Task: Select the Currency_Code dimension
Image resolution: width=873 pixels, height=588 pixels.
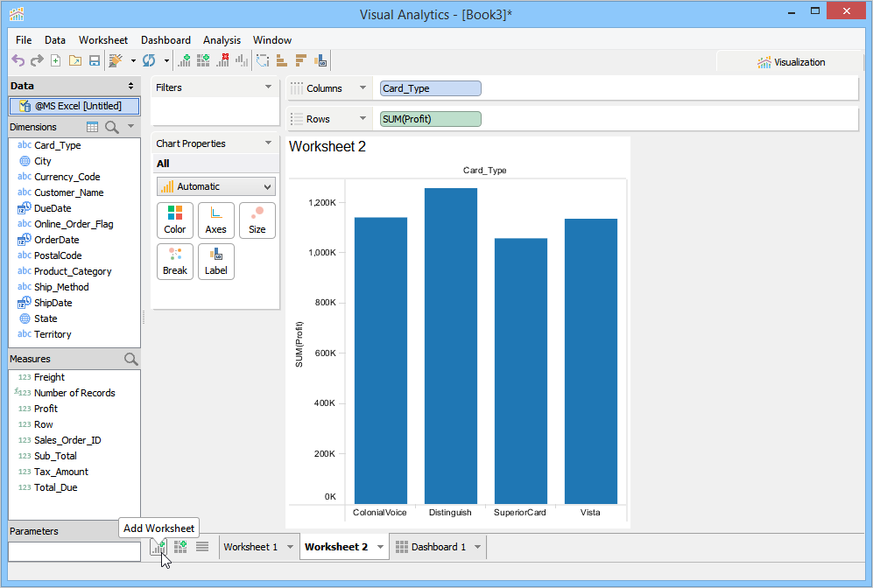Action: click(x=67, y=177)
